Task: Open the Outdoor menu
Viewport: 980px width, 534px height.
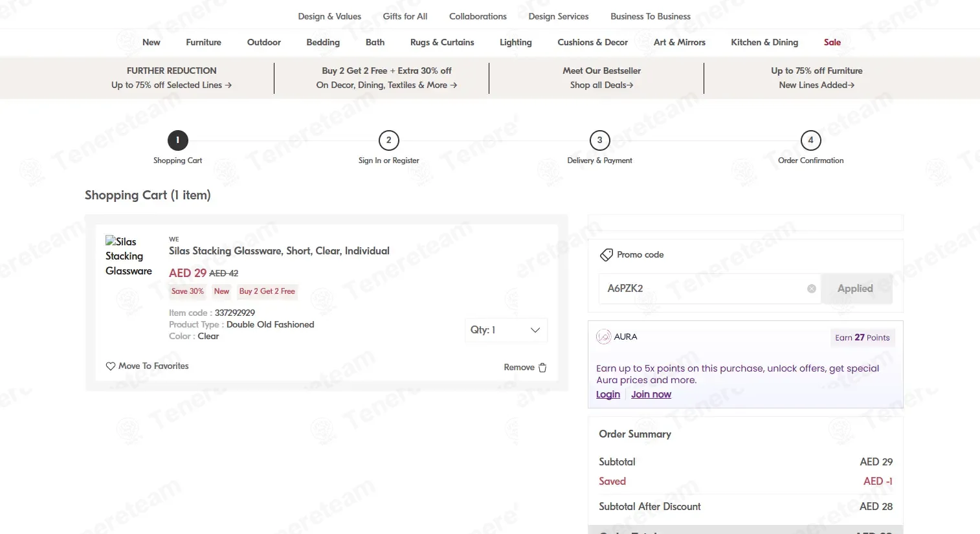Action: 264,42
